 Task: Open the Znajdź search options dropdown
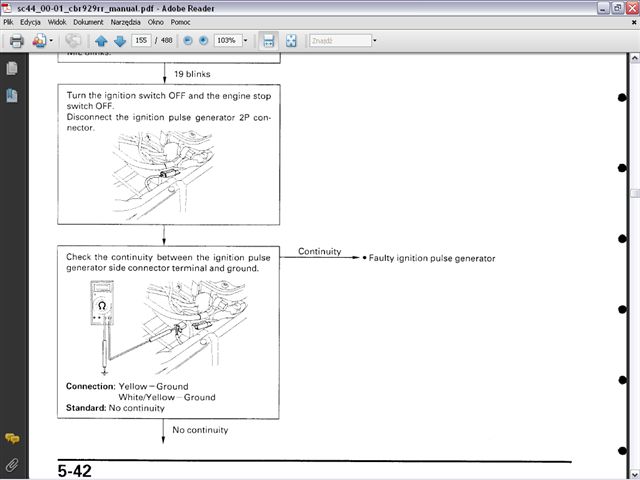tap(374, 41)
